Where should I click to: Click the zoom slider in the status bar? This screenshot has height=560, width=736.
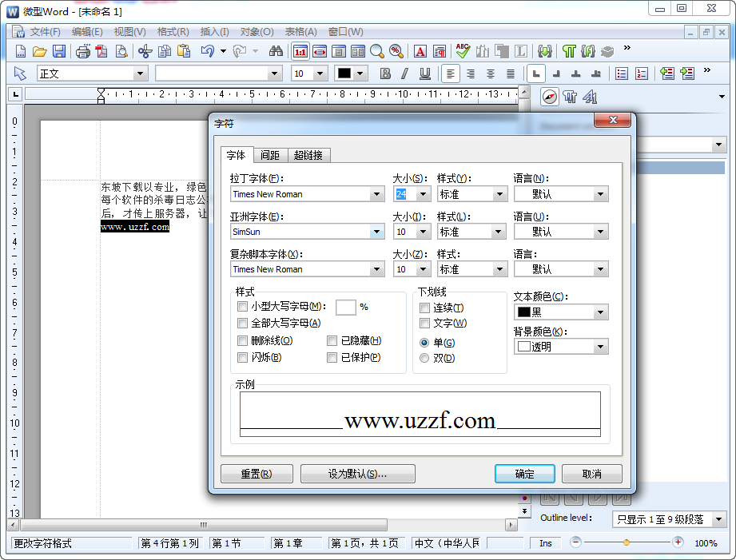pos(627,542)
